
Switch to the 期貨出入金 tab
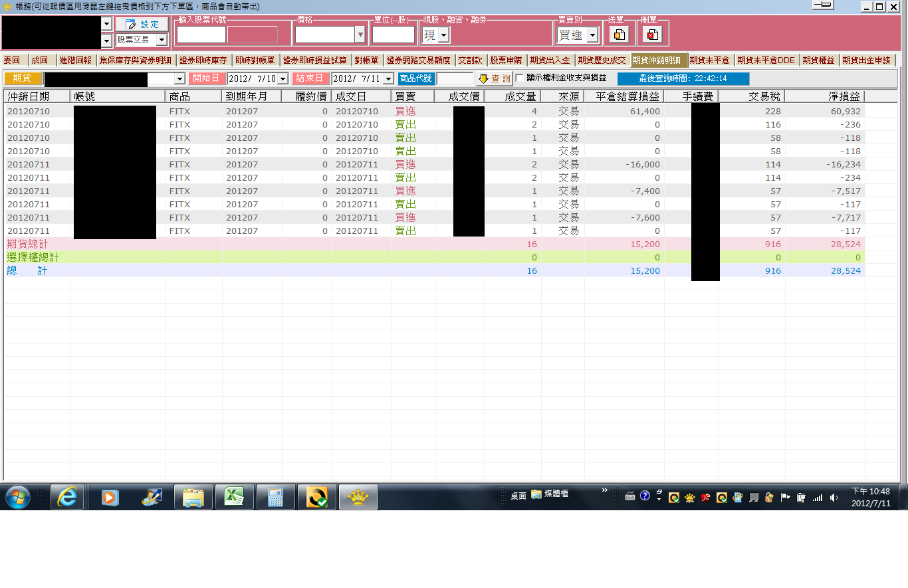tap(550, 60)
